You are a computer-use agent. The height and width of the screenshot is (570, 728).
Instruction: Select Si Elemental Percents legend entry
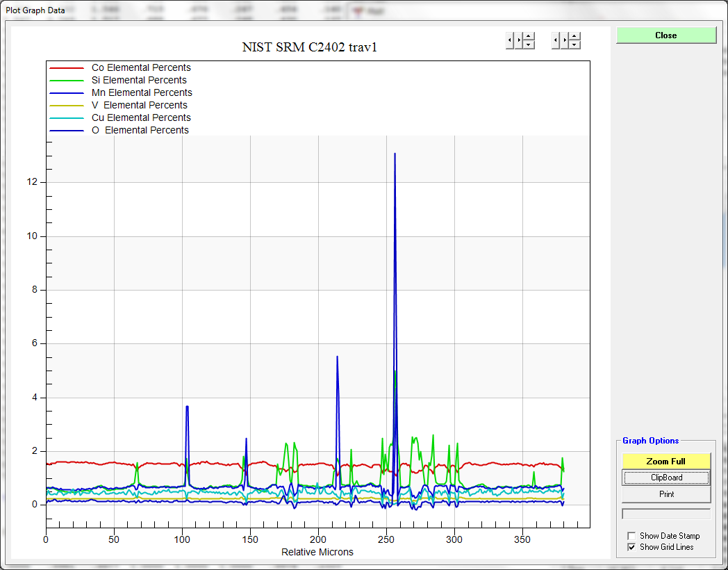pos(139,81)
